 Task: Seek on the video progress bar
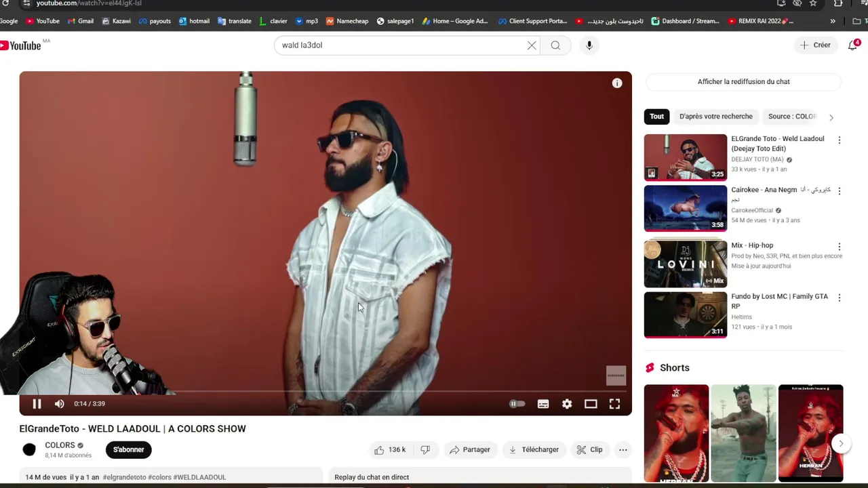pyautogui.click(x=325, y=392)
